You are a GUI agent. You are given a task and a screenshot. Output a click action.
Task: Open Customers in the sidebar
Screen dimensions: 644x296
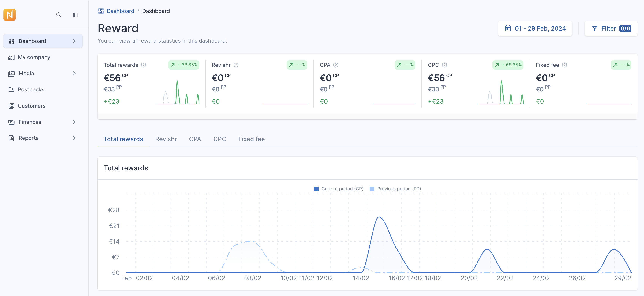[43, 106]
